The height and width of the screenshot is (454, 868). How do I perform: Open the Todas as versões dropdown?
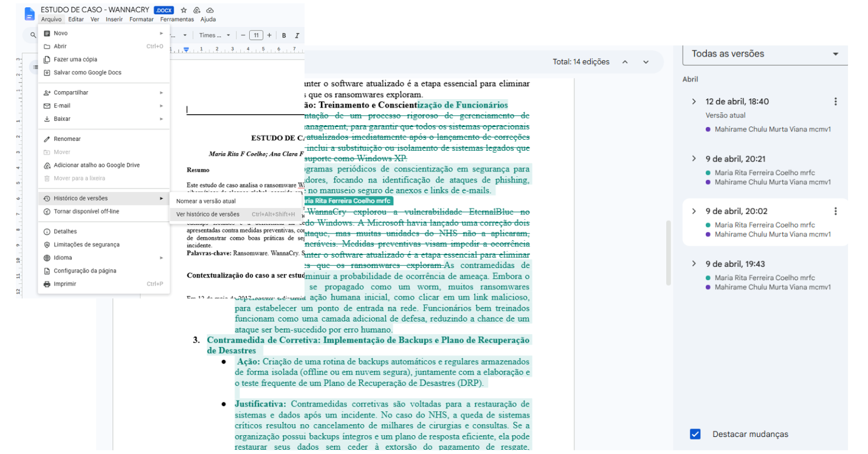click(765, 54)
